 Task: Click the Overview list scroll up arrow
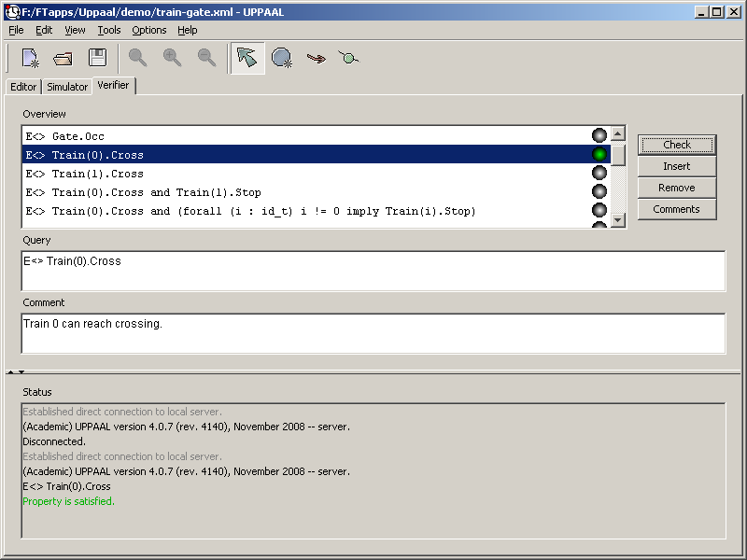pyautogui.click(x=618, y=133)
